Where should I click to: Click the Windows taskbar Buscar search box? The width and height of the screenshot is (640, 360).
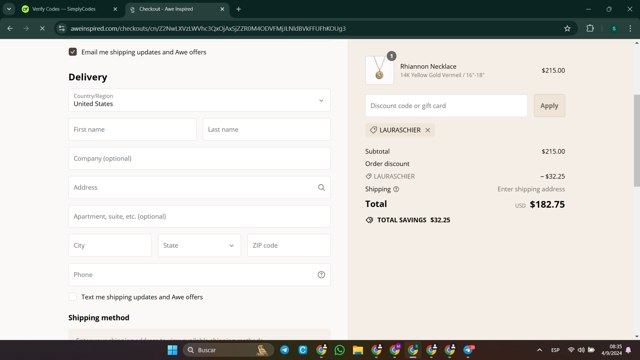click(x=227, y=350)
